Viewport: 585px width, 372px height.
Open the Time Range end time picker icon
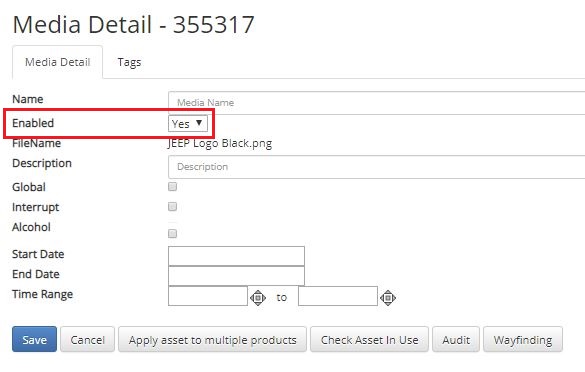388,298
